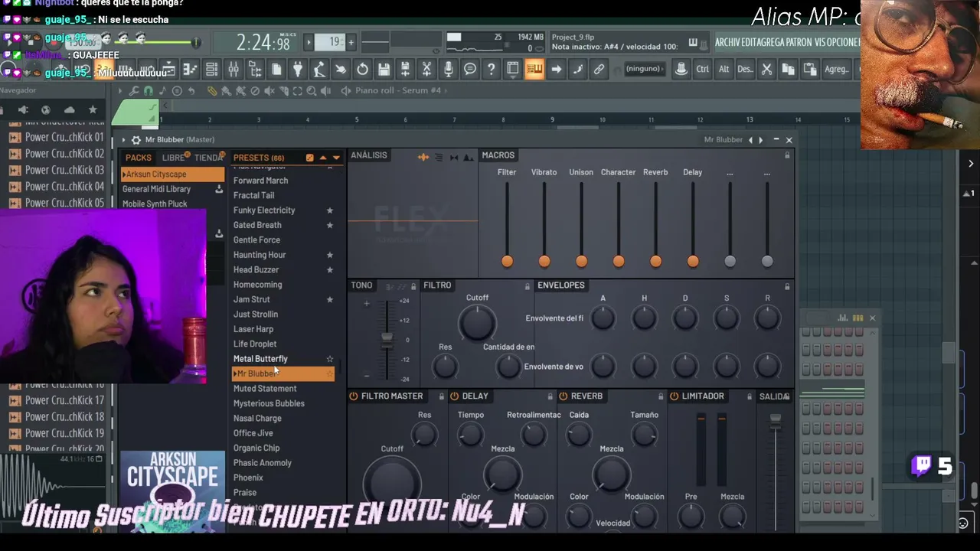The width and height of the screenshot is (980, 551).
Task: Click the lock icon on FILTRO panel
Action: point(527,286)
